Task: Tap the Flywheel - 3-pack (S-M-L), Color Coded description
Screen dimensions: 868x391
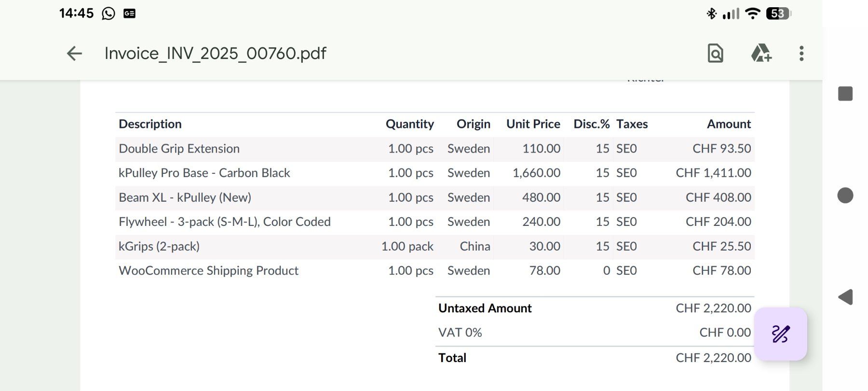Action: (x=225, y=222)
